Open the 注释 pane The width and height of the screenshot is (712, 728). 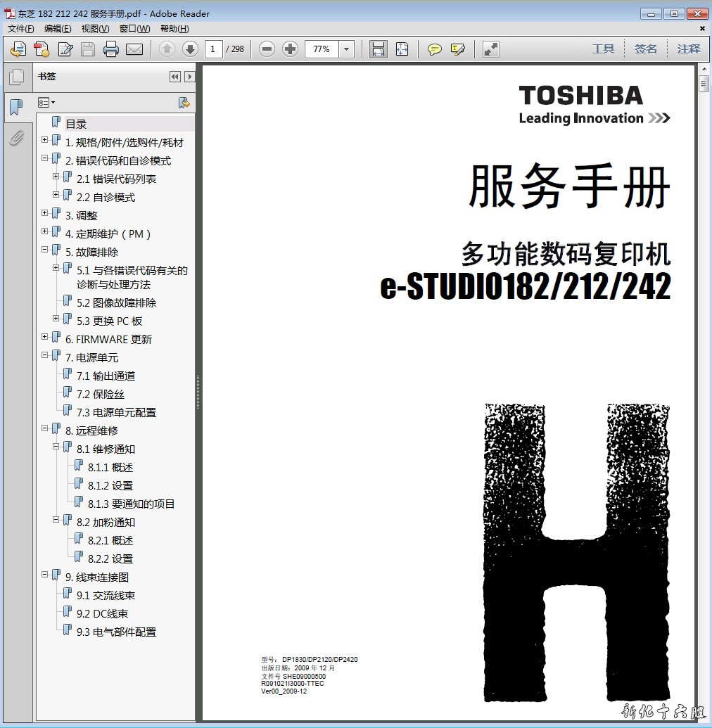(x=689, y=49)
